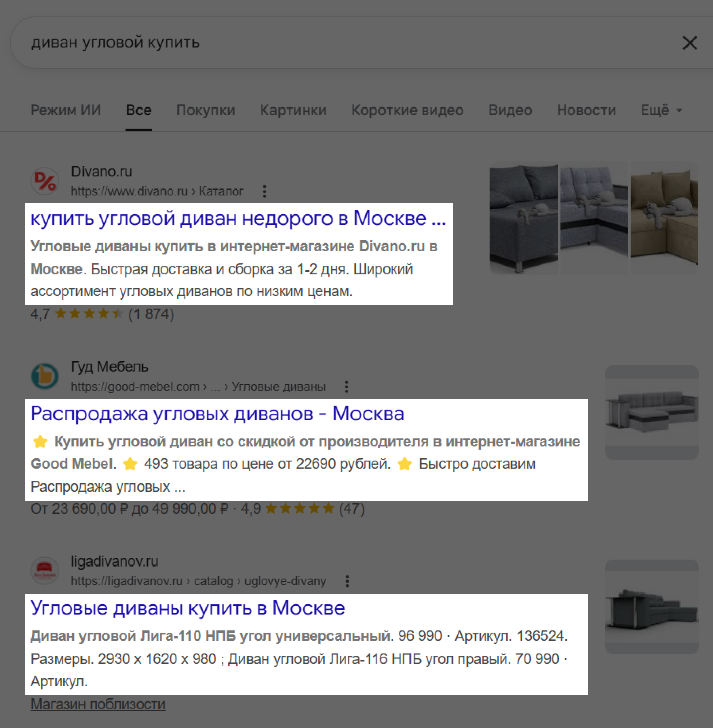Click the Divano.ru site name
Screen dimensions: 713x728
coord(102,172)
